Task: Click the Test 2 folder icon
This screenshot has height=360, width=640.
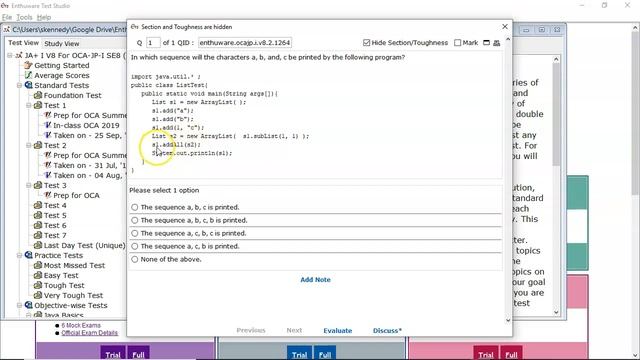Action: (x=38, y=145)
